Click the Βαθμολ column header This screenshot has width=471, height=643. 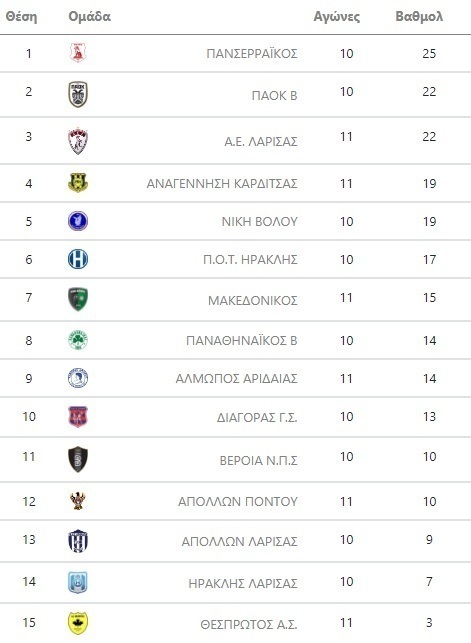click(x=419, y=17)
